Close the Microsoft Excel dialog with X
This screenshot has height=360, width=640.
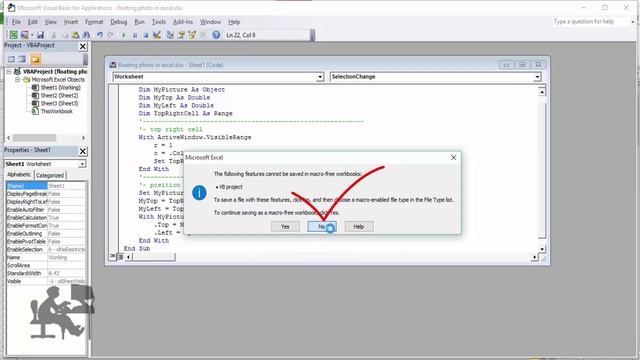click(x=453, y=158)
